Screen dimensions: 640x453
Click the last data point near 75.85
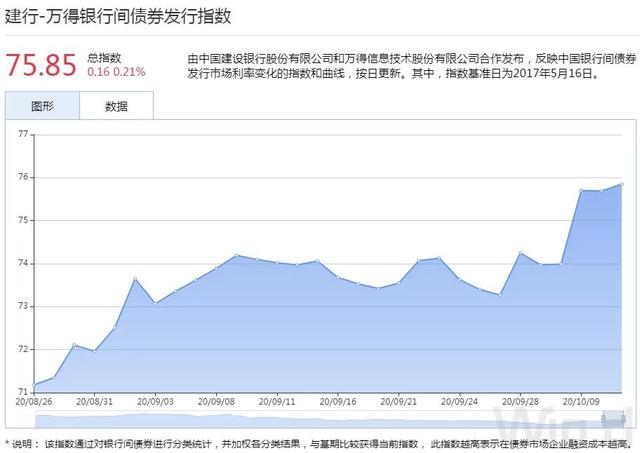point(621,184)
